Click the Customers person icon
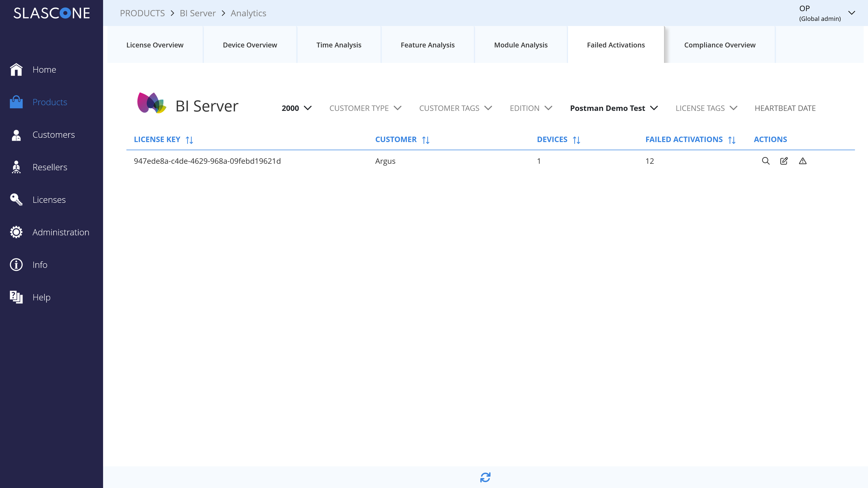The image size is (868, 488). tap(16, 135)
